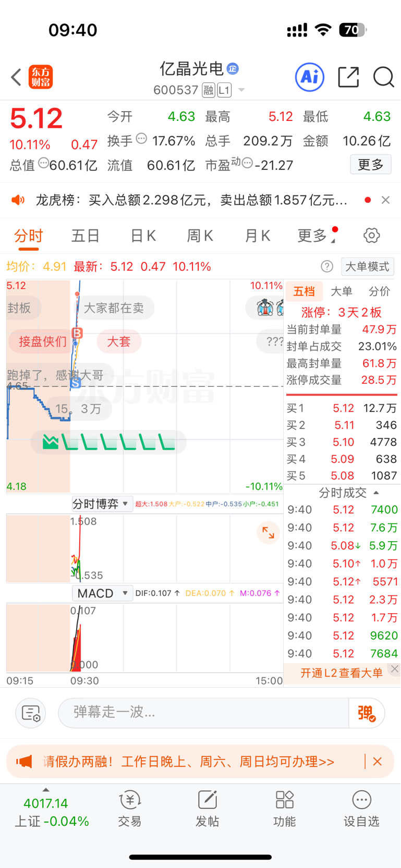Close the 两融 promotion banner
The height and width of the screenshot is (868, 401).
click(378, 762)
